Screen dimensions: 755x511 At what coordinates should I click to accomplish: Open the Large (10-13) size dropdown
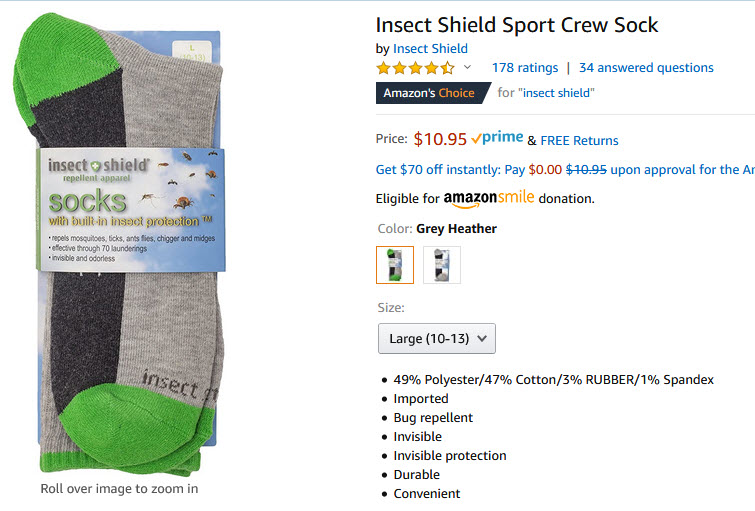[436, 338]
